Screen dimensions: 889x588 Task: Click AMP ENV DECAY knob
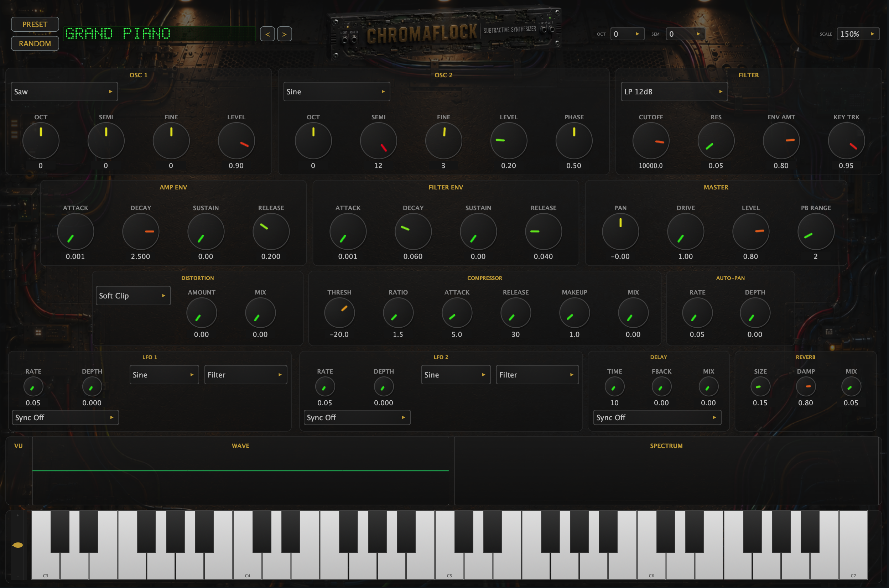click(x=141, y=232)
